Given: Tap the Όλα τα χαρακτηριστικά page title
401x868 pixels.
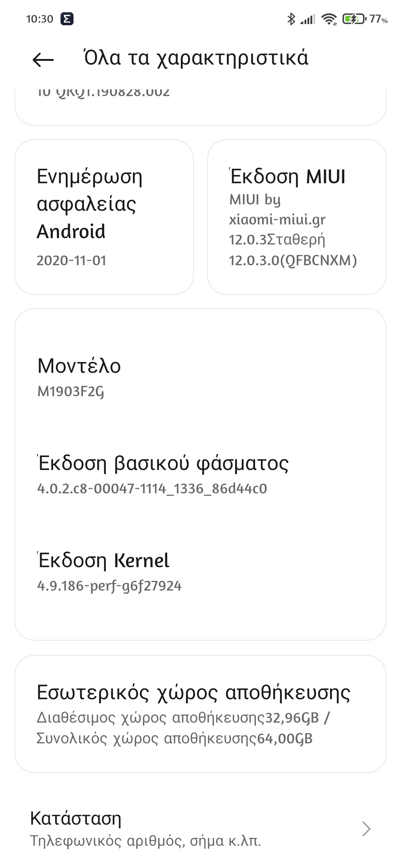Looking at the screenshot, I should click(x=196, y=58).
